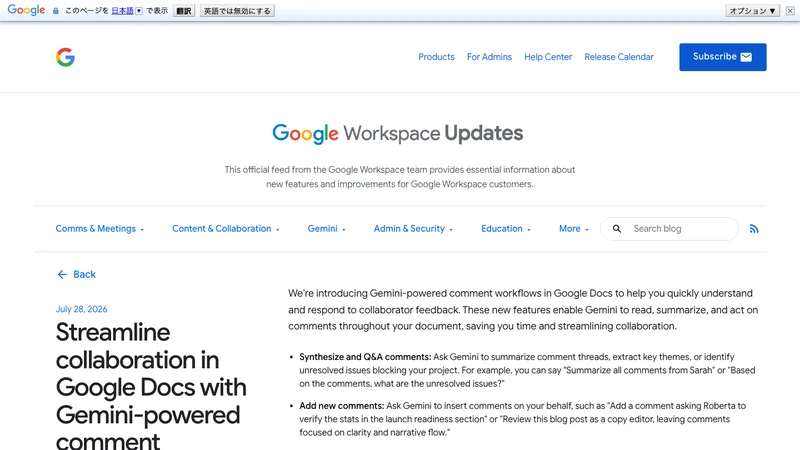Expand Content & Collaboration menu
Image resolution: width=800 pixels, height=450 pixels.
click(226, 229)
